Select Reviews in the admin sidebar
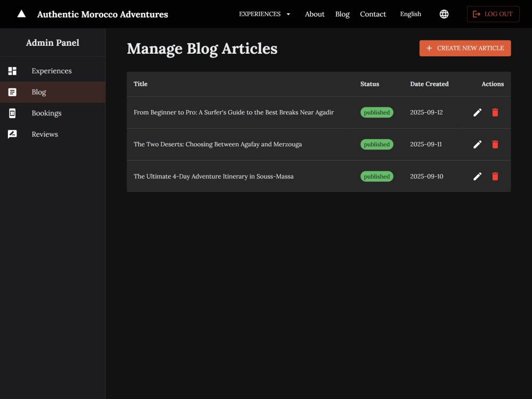The height and width of the screenshot is (399, 532). (53, 135)
